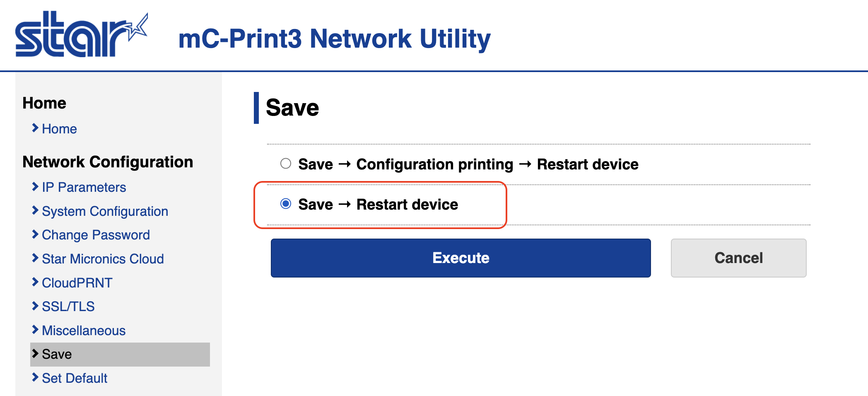Click the mC-Print3 Network Utility title

click(334, 39)
